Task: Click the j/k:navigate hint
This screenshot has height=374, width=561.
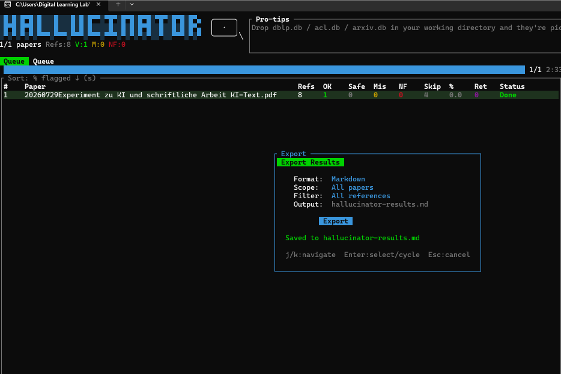Action: pos(311,254)
